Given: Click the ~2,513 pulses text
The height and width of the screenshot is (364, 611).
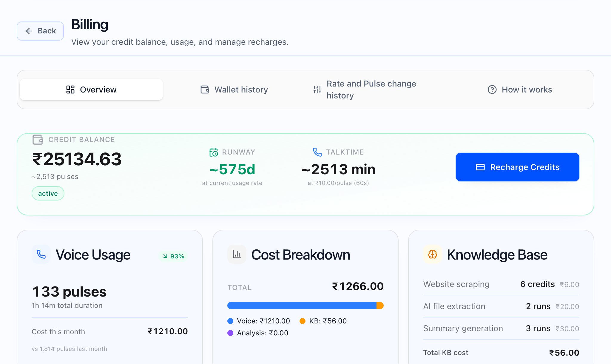Looking at the screenshot, I should click(55, 177).
